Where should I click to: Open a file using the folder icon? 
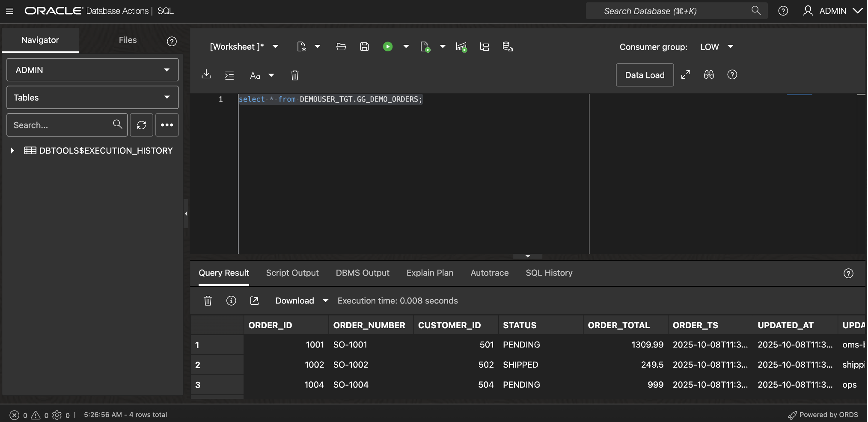coord(341,47)
